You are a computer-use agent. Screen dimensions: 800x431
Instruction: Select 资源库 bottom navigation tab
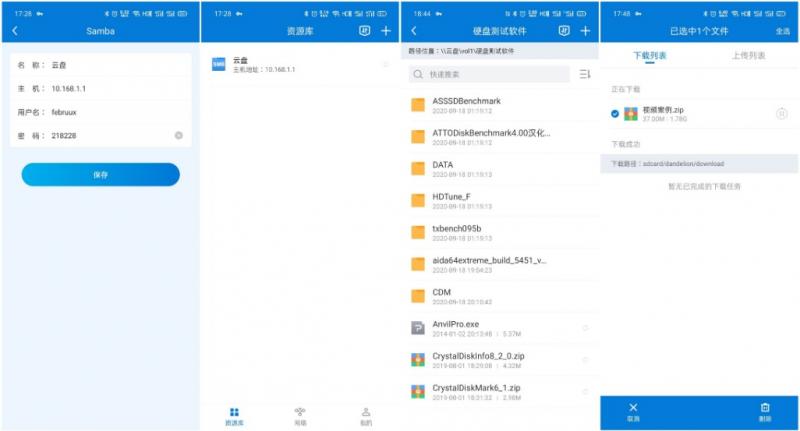pyautogui.click(x=234, y=416)
